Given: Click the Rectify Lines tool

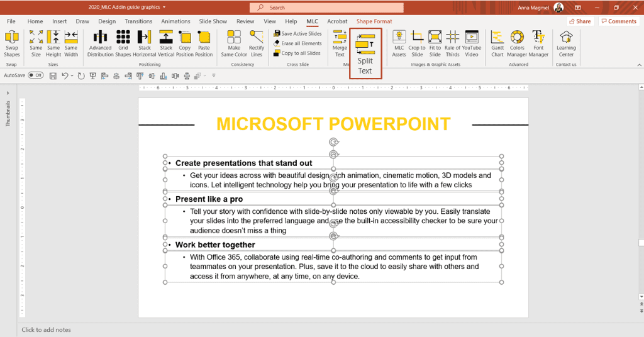Looking at the screenshot, I should pos(257,43).
